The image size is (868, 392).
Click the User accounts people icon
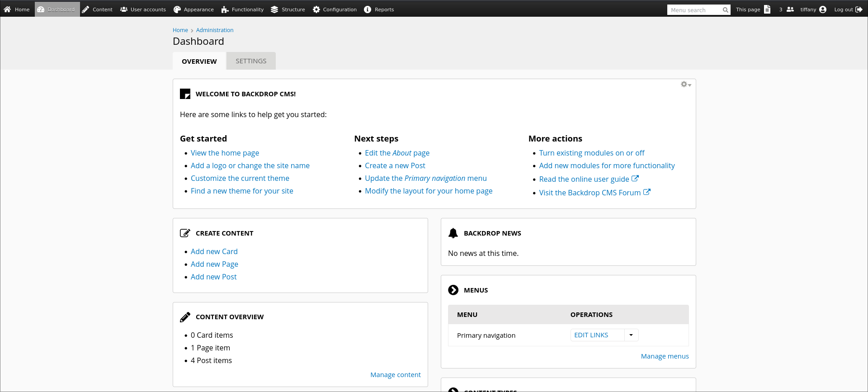124,9
